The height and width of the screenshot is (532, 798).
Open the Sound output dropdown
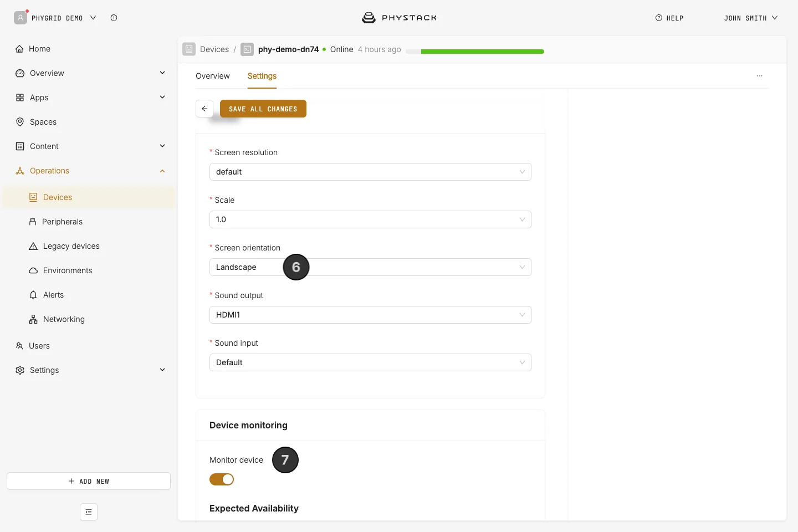click(x=370, y=315)
